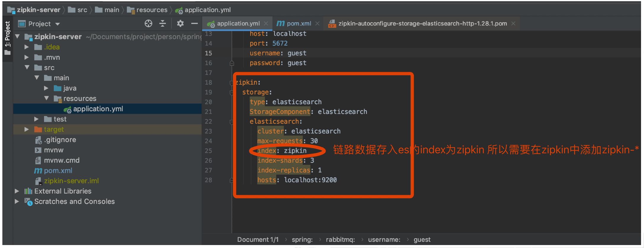Open the Project view dropdown
The width and height of the screenshot is (644, 248).
(58, 24)
